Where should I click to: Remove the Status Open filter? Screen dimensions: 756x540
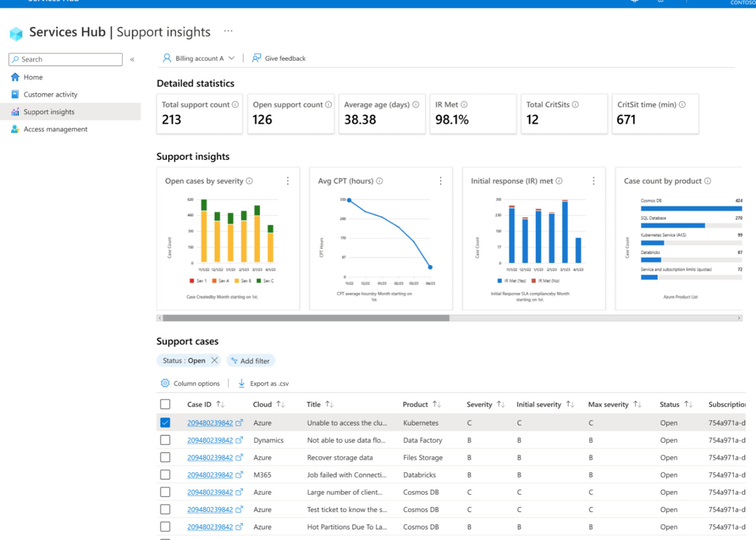(x=214, y=360)
